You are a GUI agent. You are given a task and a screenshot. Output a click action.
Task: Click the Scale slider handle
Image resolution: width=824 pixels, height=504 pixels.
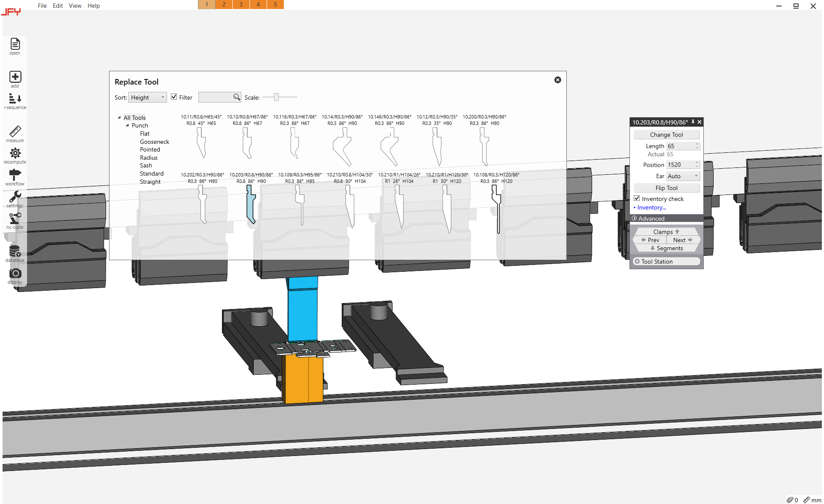(x=276, y=97)
